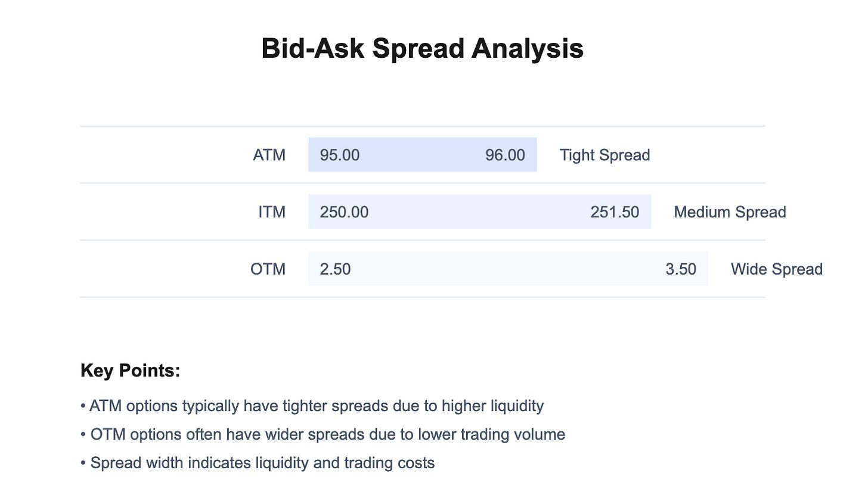Click the Key Points heading

coord(130,371)
